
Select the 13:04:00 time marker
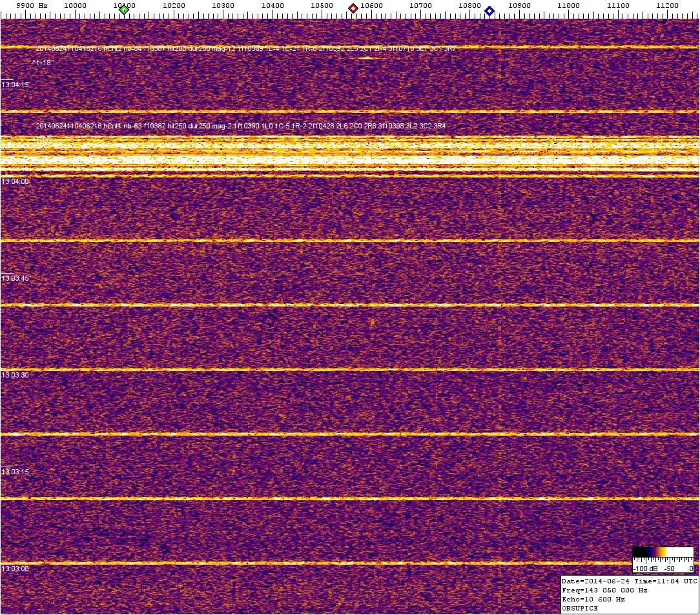click(15, 181)
